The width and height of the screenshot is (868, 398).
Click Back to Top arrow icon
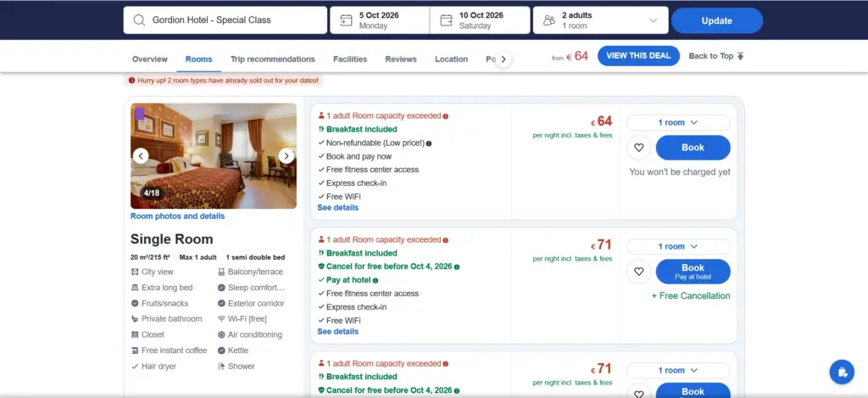pos(741,56)
